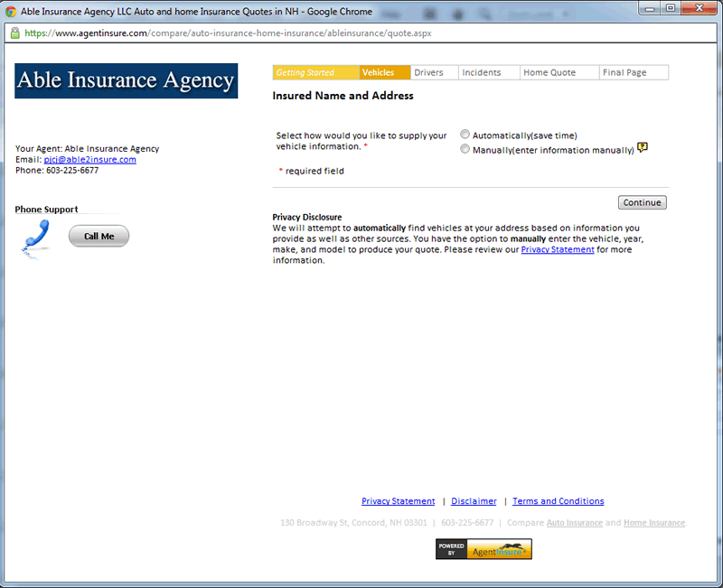Open the Disclaimer link

tap(474, 501)
